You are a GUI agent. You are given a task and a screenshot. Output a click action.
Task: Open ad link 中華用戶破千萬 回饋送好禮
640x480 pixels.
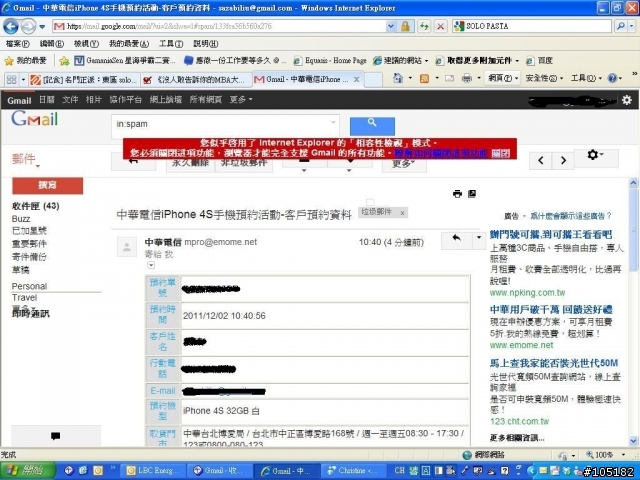point(551,309)
